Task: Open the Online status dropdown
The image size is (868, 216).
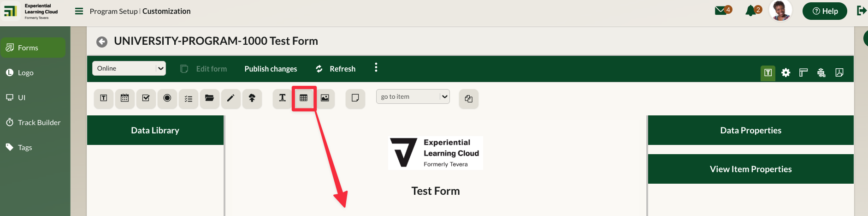Action: (129, 68)
